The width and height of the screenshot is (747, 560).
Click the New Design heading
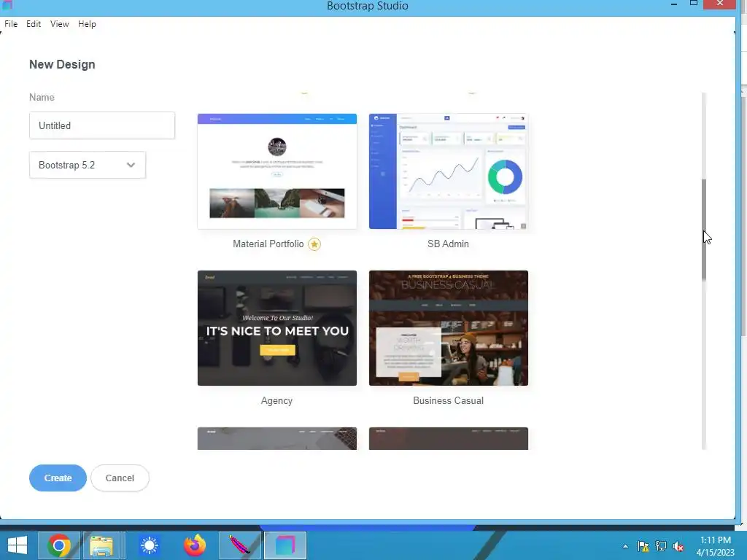click(63, 64)
